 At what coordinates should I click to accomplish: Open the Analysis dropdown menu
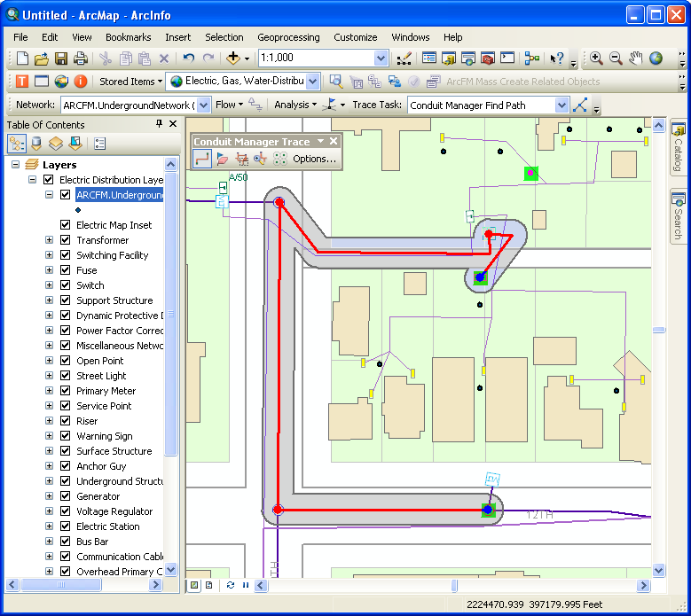click(295, 105)
